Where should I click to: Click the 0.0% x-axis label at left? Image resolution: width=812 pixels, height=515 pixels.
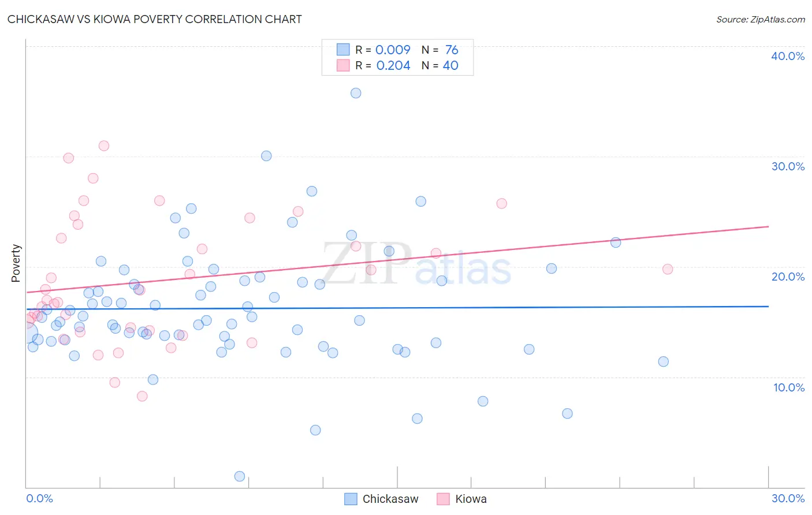click(39, 498)
